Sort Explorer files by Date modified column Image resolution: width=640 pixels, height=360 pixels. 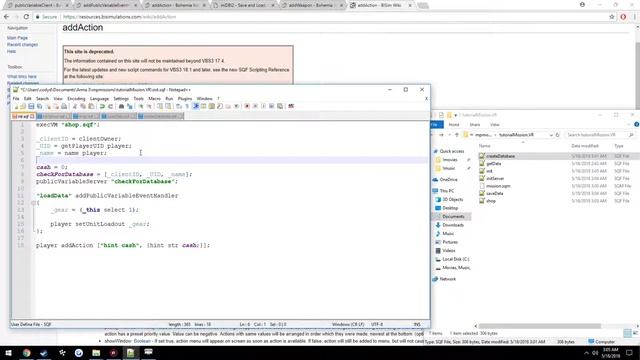[585, 146]
